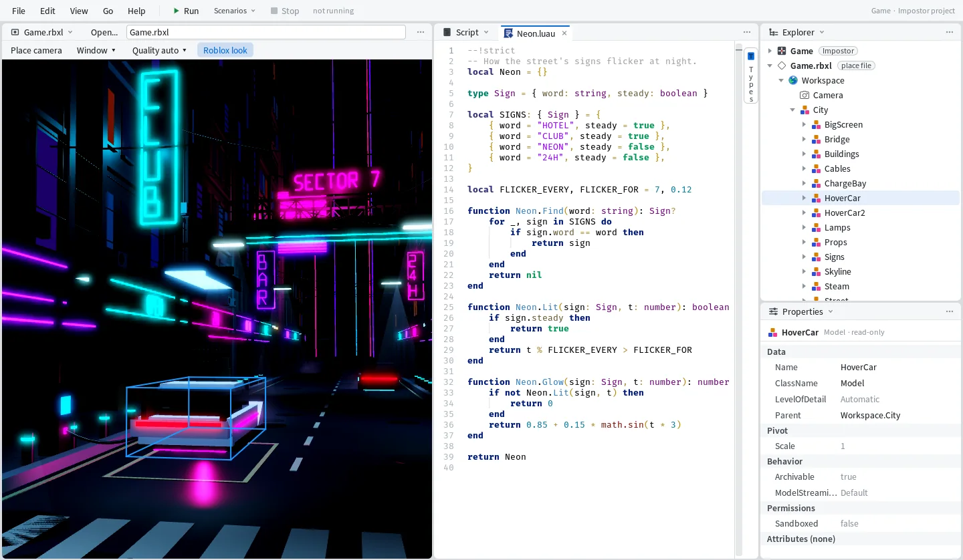This screenshot has height=560, width=963.
Task: Open the Script tab dropdown arrow
Action: [486, 32]
